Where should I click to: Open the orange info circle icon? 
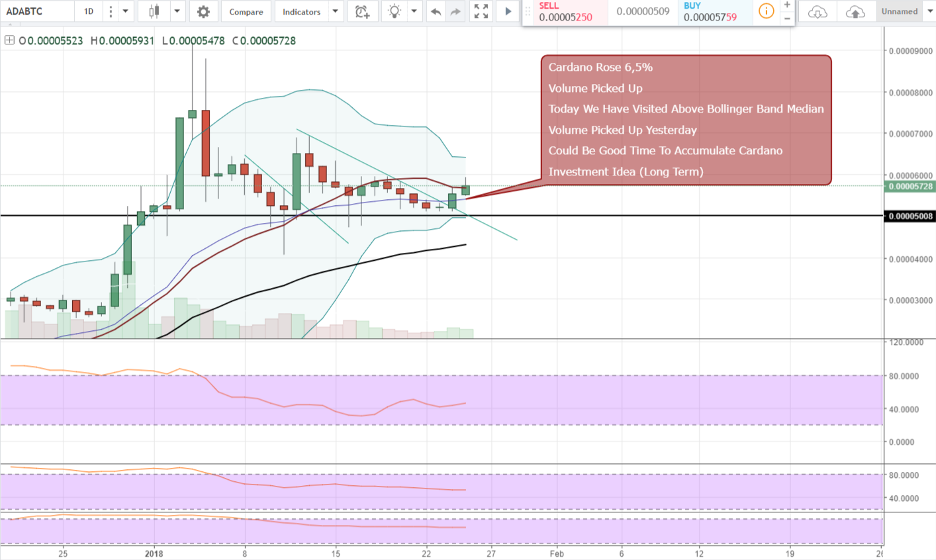[x=766, y=11]
